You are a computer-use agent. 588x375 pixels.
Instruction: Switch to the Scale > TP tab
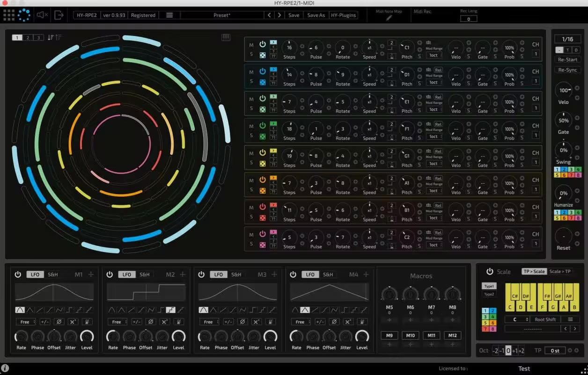pyautogui.click(x=560, y=271)
